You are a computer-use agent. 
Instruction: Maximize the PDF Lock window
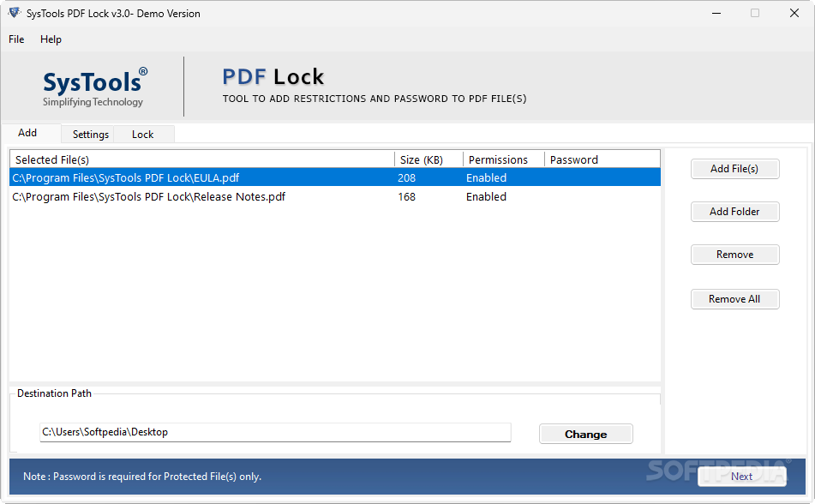coord(755,13)
